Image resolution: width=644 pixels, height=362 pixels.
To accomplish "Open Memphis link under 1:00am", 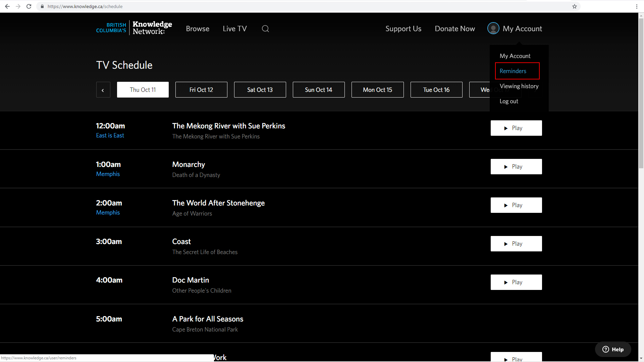I will (108, 174).
